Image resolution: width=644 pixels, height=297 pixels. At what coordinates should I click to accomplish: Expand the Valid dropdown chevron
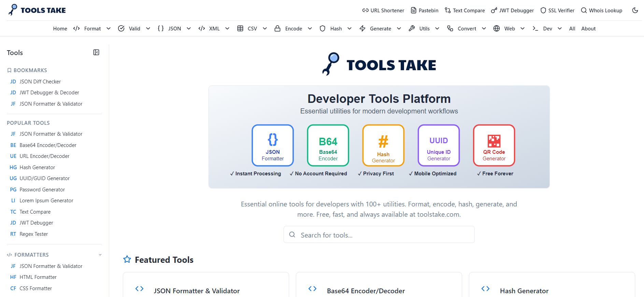click(x=148, y=28)
